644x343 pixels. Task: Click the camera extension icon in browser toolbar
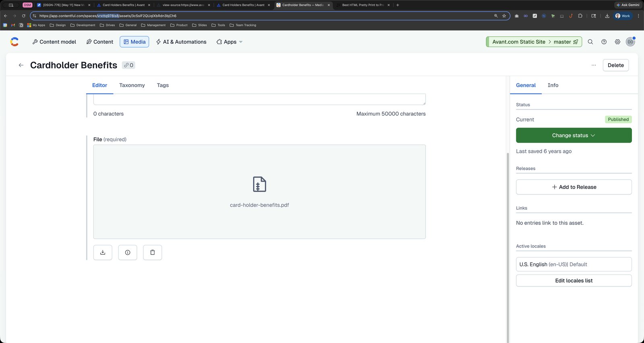(x=517, y=16)
